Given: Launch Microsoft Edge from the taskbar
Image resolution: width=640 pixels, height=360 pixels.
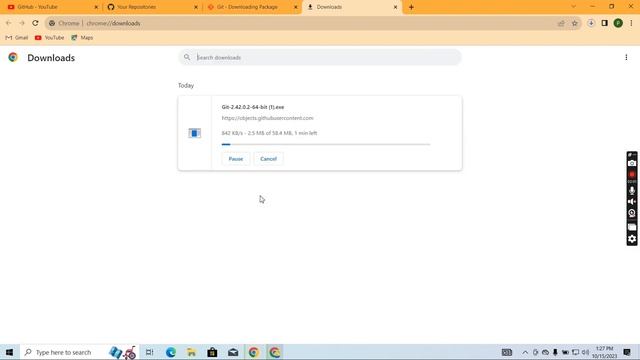Looking at the screenshot, I should point(171,352).
